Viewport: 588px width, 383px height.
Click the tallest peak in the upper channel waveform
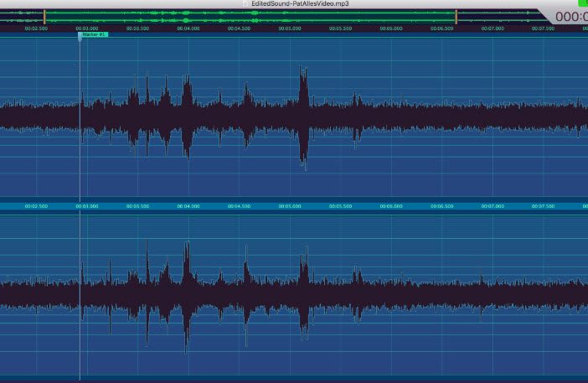pos(303,118)
